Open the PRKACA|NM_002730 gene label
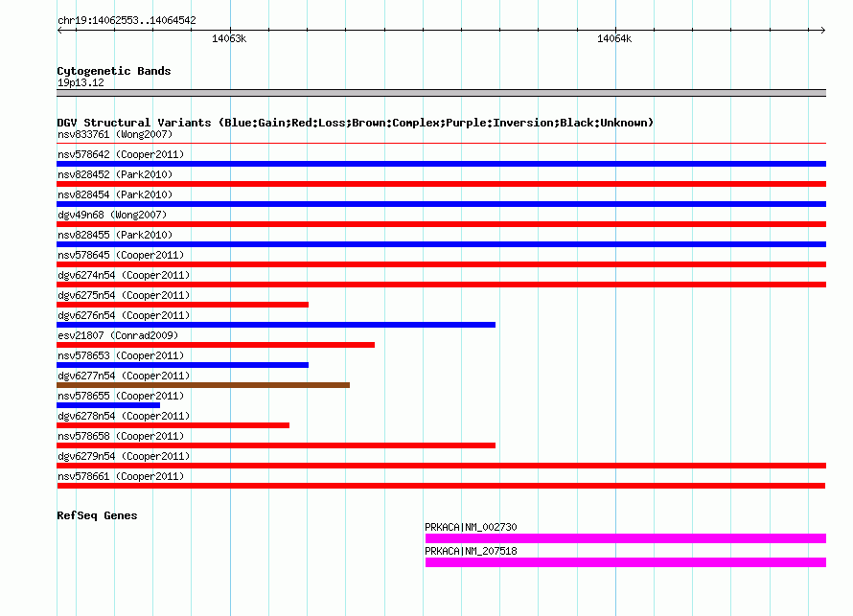 (x=471, y=527)
